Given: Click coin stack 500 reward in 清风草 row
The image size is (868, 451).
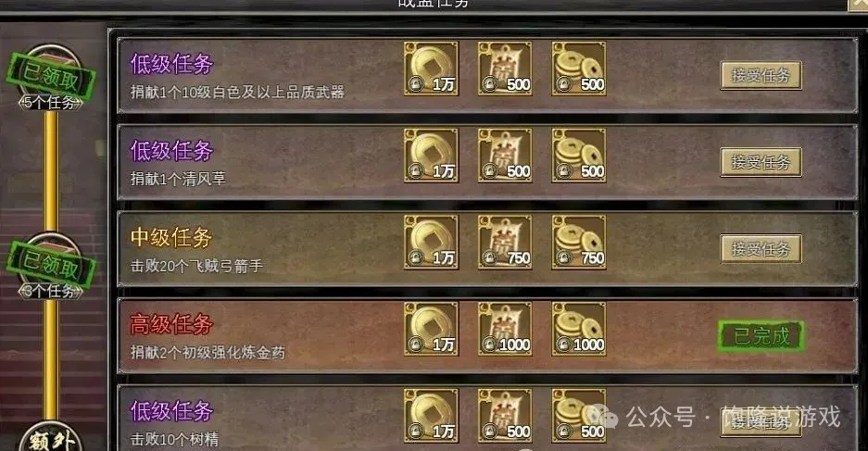Looking at the screenshot, I should pyautogui.click(x=578, y=156).
